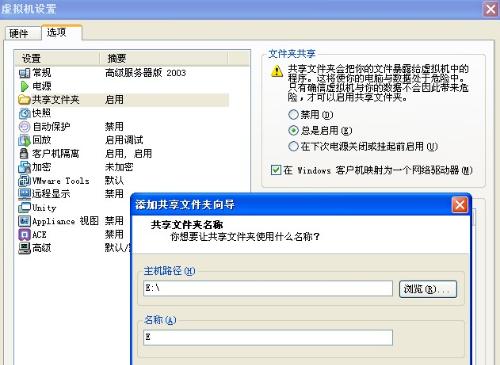This screenshot has width=500, height=365.
Task: Select the VMware Tools row label
Action: point(61,180)
